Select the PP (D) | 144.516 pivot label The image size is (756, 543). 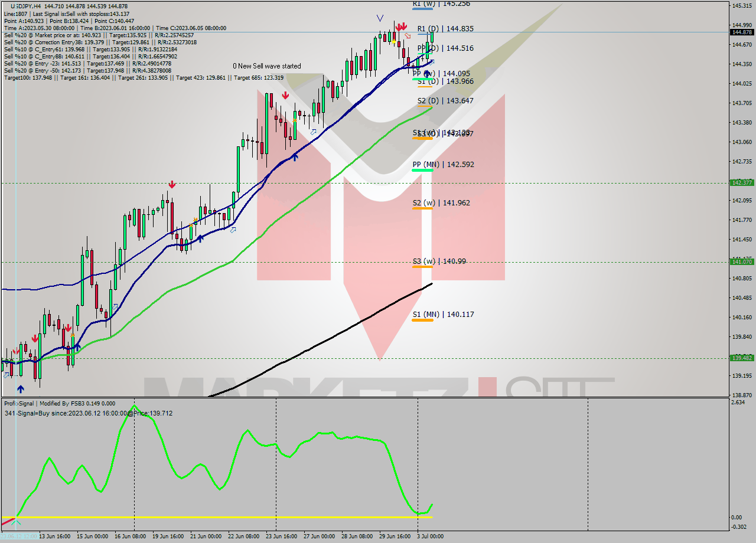pos(445,48)
